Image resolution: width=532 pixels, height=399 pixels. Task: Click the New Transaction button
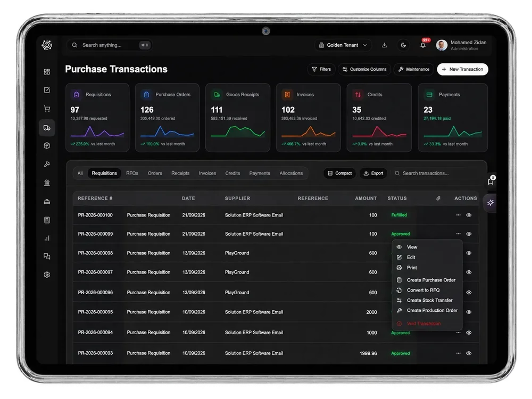click(462, 69)
